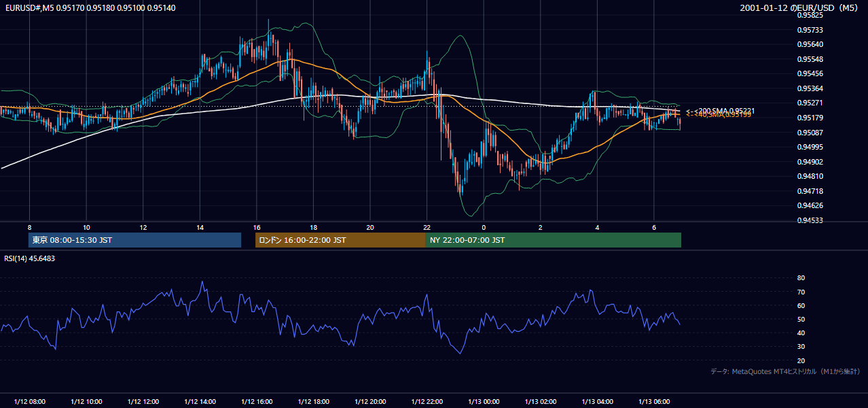Viewport: 868px width, 408px height.
Task: Click the 1/13 00:00 time label
Action: tap(484, 401)
